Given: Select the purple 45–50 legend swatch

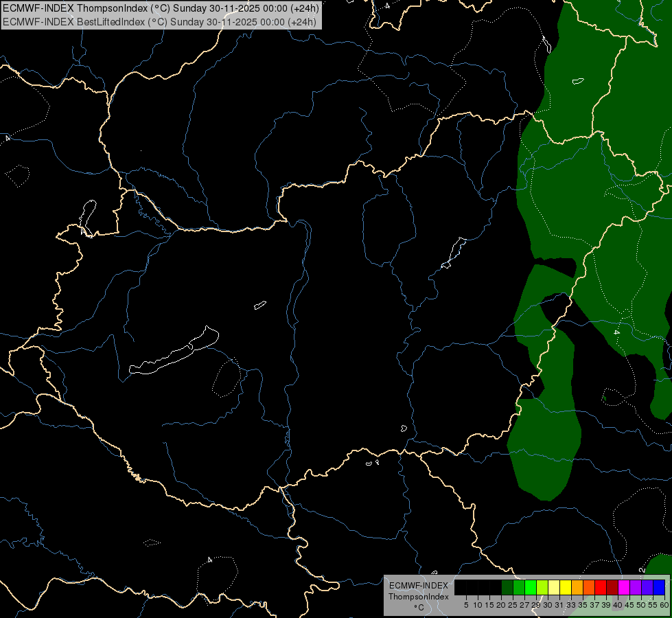Looking at the screenshot, I should coord(636,587).
